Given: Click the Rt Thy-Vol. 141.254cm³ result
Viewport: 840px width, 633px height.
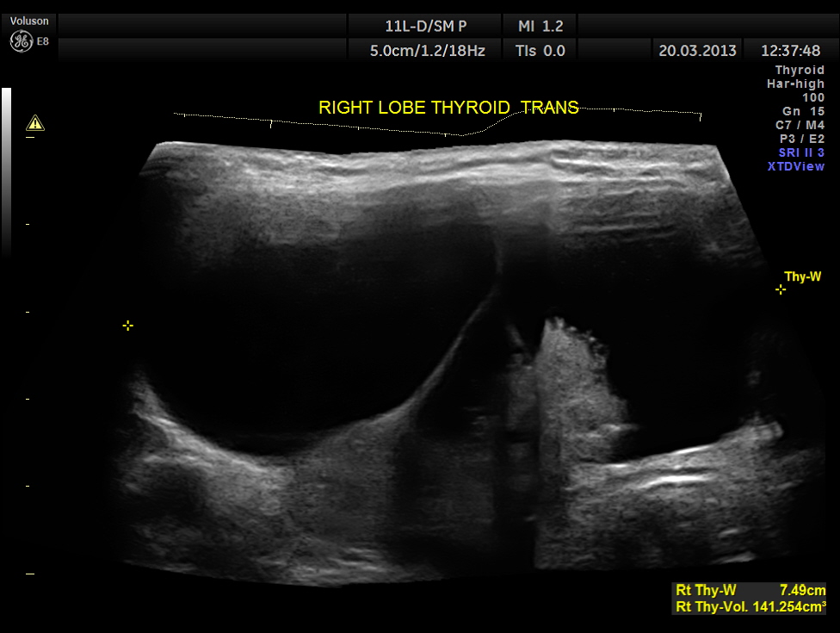Looking at the screenshot, I should (x=750, y=606).
